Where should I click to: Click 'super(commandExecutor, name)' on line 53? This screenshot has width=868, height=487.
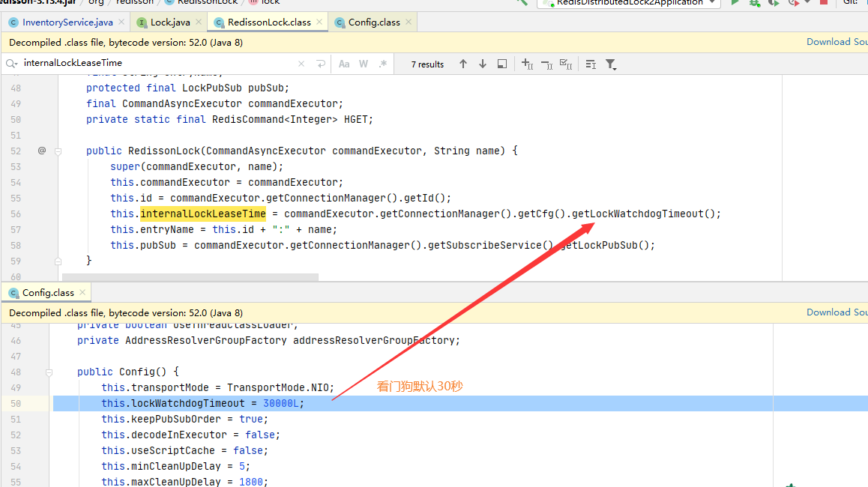pos(196,166)
